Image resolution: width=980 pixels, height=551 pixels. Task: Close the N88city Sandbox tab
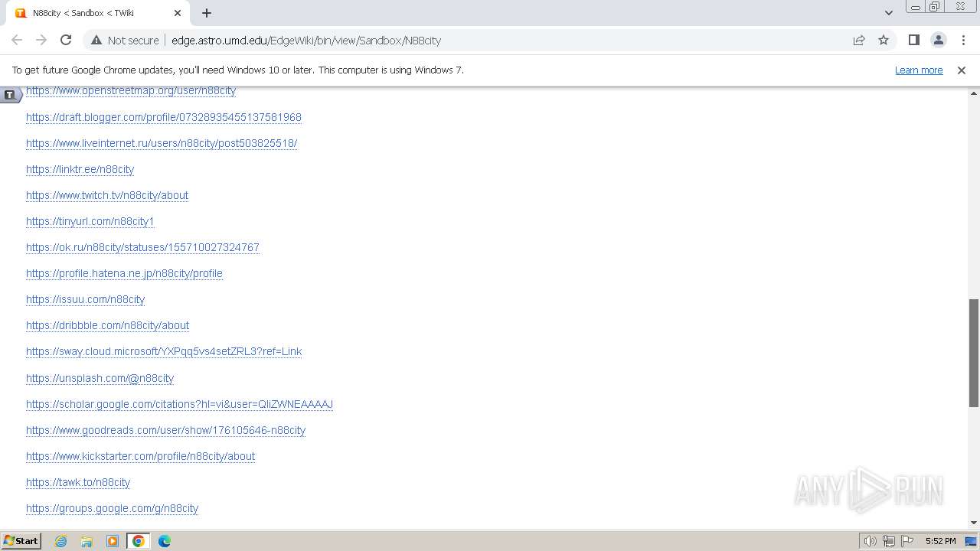178,13
